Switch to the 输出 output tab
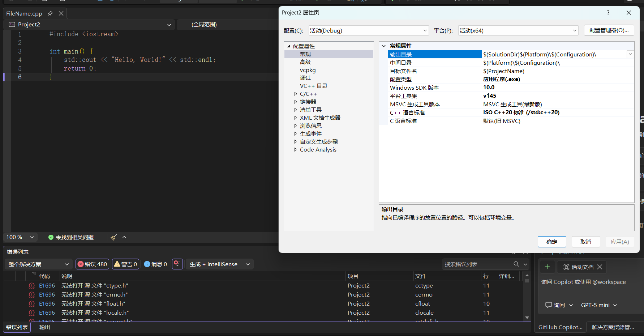This screenshot has width=644, height=336. (45, 327)
